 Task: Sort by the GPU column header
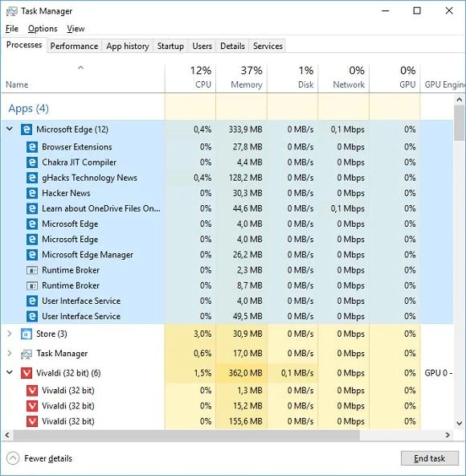394,78
